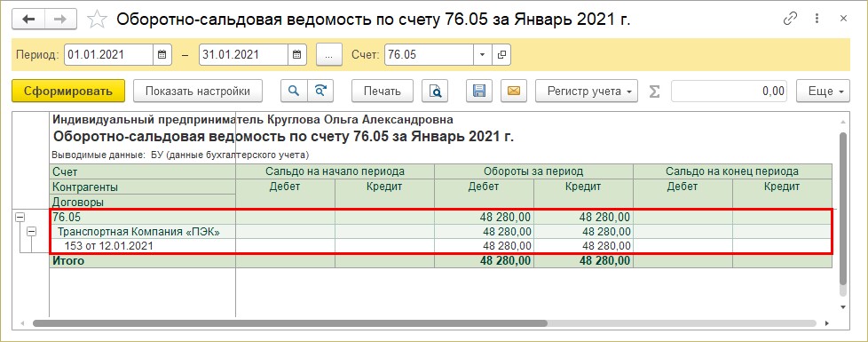
Task: Select the 153 от 12.01.2021 contract cell
Action: 142,245
